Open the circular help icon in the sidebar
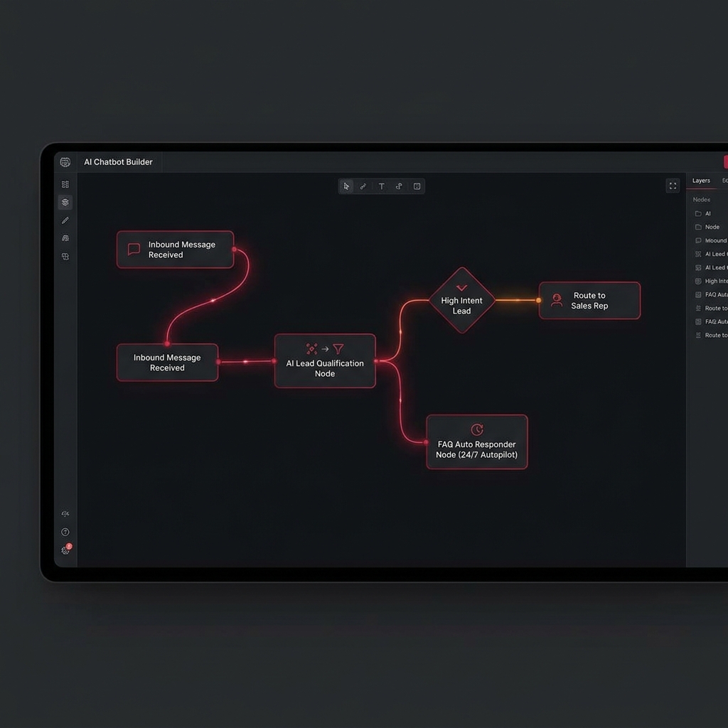Viewport: 728px width, 728px height. 65,532
